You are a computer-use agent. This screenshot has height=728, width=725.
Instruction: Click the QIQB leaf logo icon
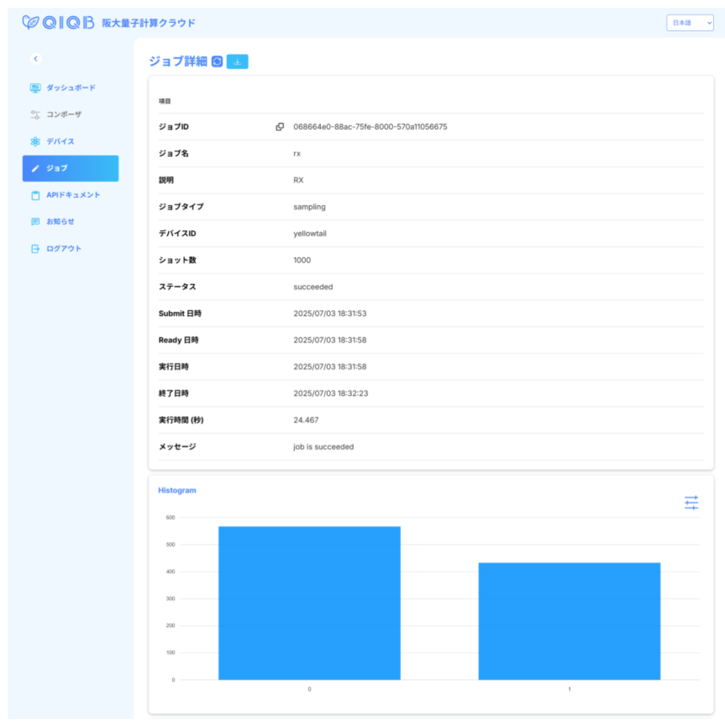point(30,22)
